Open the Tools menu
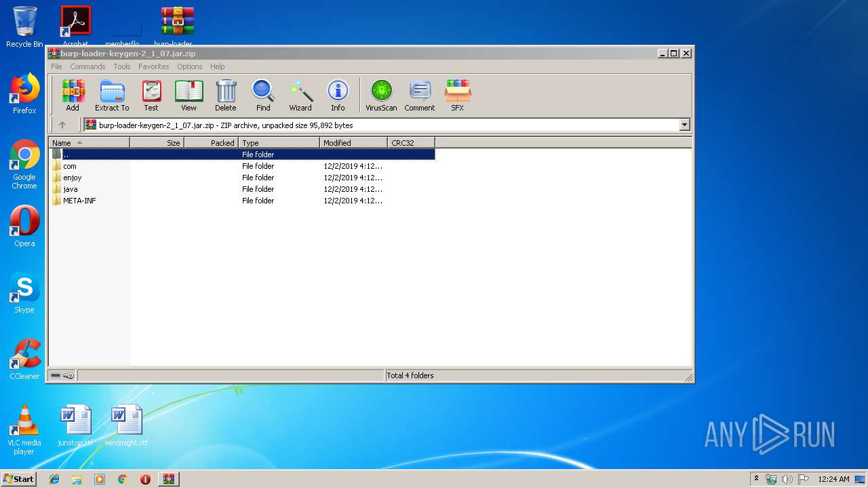Screen dimensions: 868x488 pyautogui.click(x=122, y=66)
